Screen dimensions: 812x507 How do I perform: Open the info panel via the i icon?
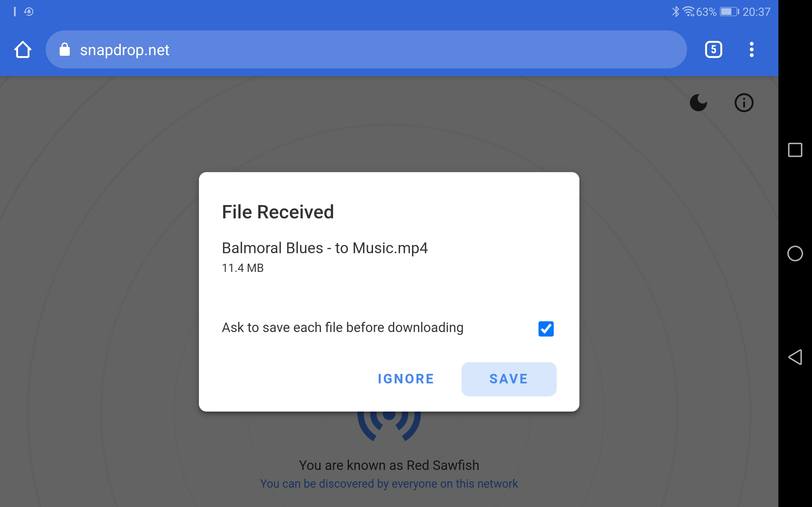[x=744, y=103]
